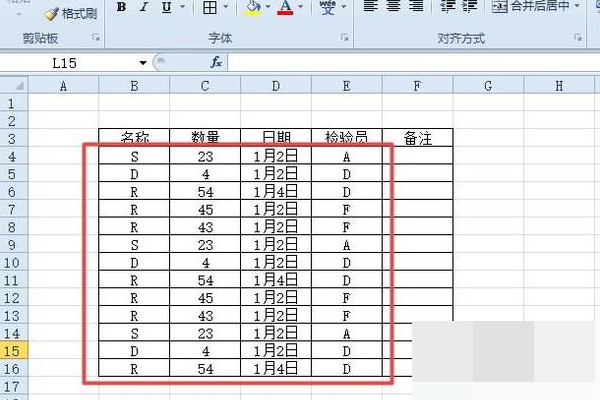Select cell B16 containing R
The width and height of the screenshot is (600, 400).
click(x=134, y=368)
